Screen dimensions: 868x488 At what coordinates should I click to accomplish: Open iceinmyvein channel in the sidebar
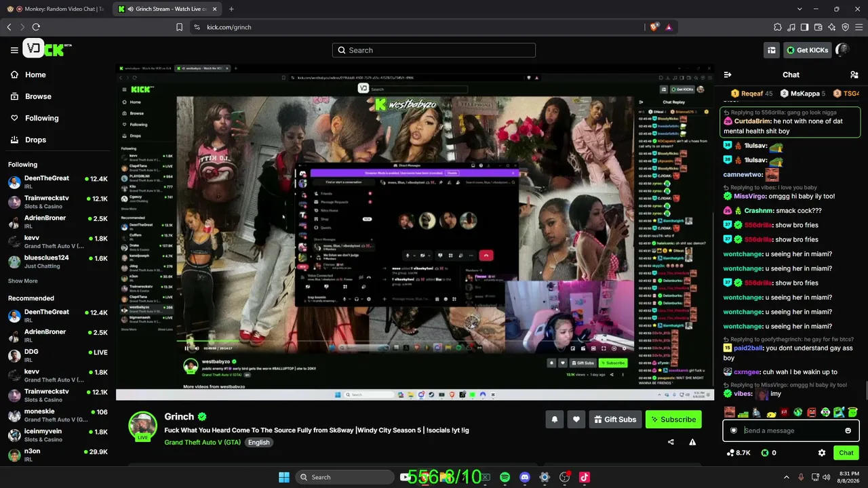(58, 434)
